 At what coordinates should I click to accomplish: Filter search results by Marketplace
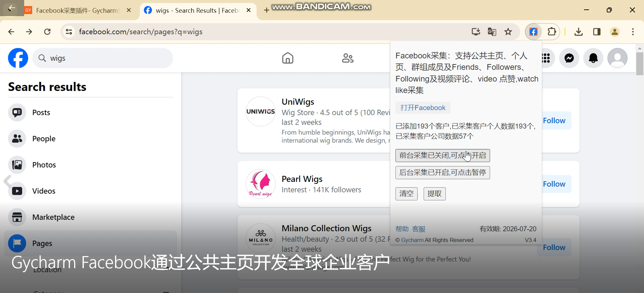pos(91,217)
